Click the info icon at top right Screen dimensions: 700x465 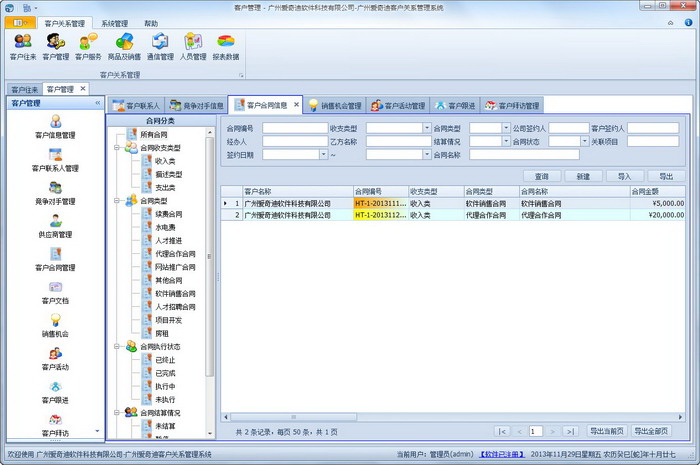688,22
